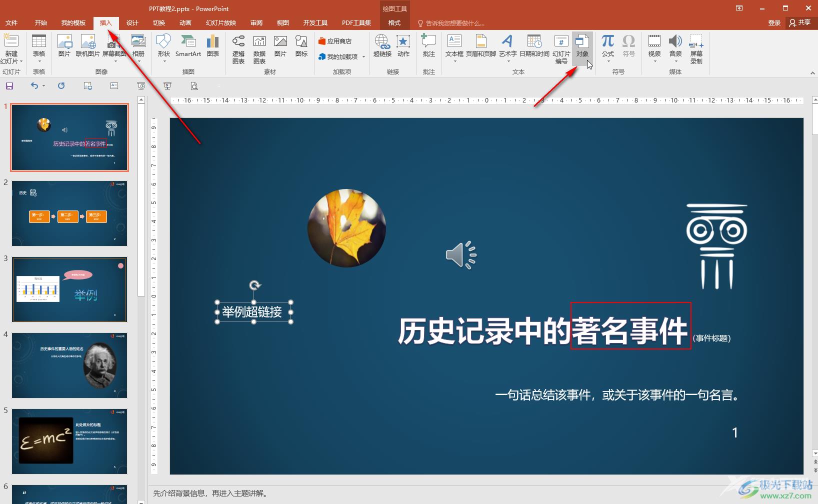Switch to the Slide Show (幻灯片放映) tab
This screenshot has height=504, width=818.
coord(220,23)
